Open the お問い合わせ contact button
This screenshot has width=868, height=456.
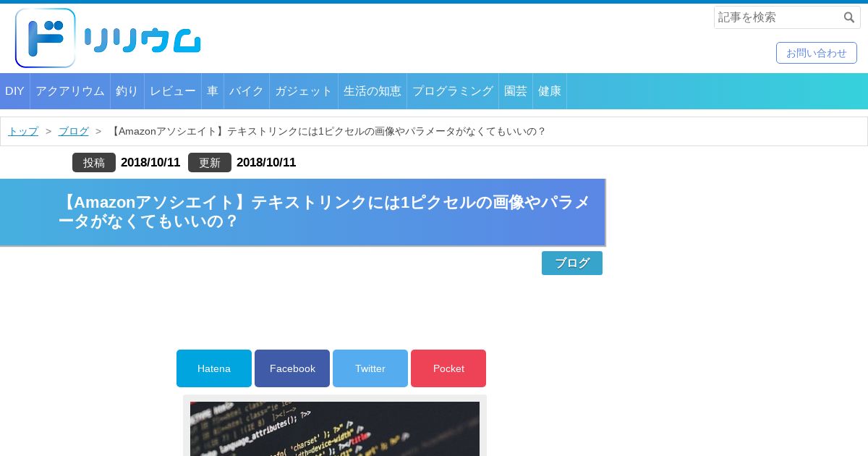tap(817, 53)
